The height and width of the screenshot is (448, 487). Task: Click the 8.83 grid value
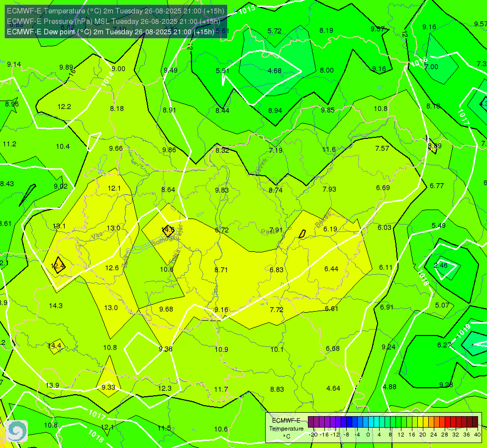point(277,389)
